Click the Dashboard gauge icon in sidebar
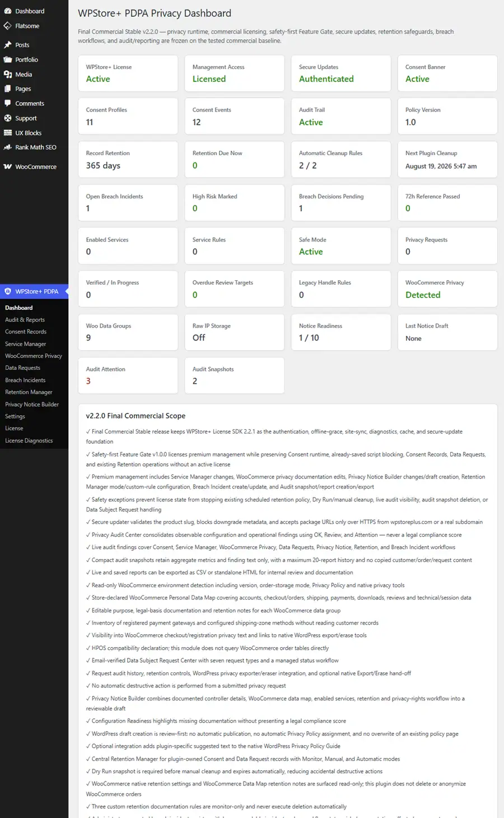504x818 pixels. click(x=8, y=11)
